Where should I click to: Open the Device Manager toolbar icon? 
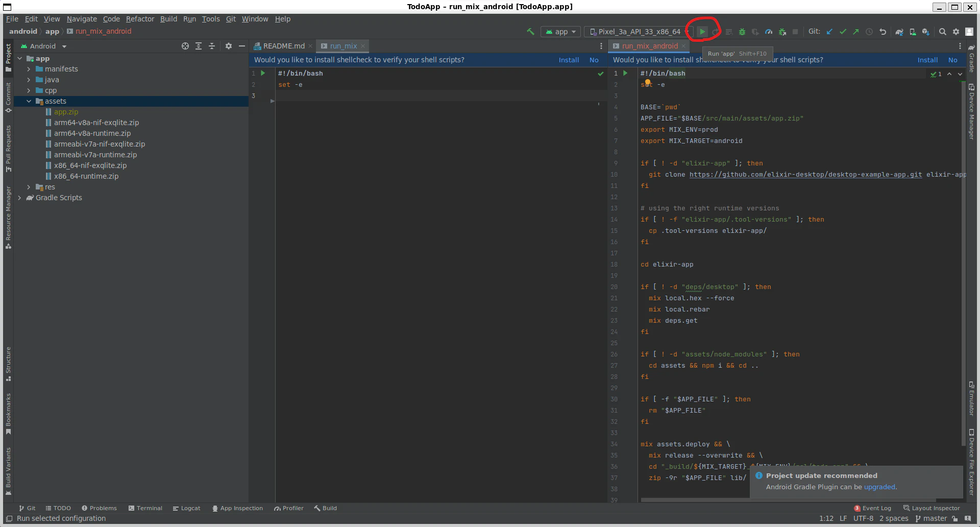click(x=913, y=32)
